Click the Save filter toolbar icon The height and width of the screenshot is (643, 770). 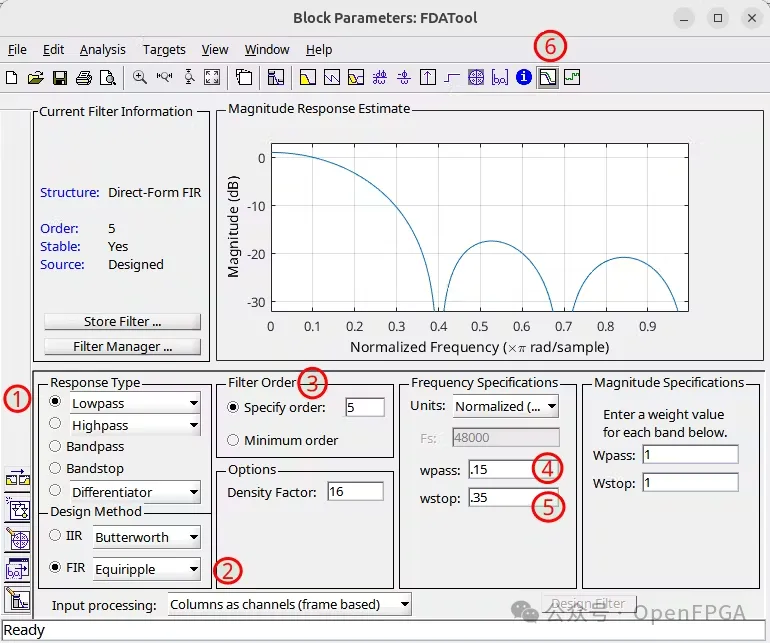point(59,78)
